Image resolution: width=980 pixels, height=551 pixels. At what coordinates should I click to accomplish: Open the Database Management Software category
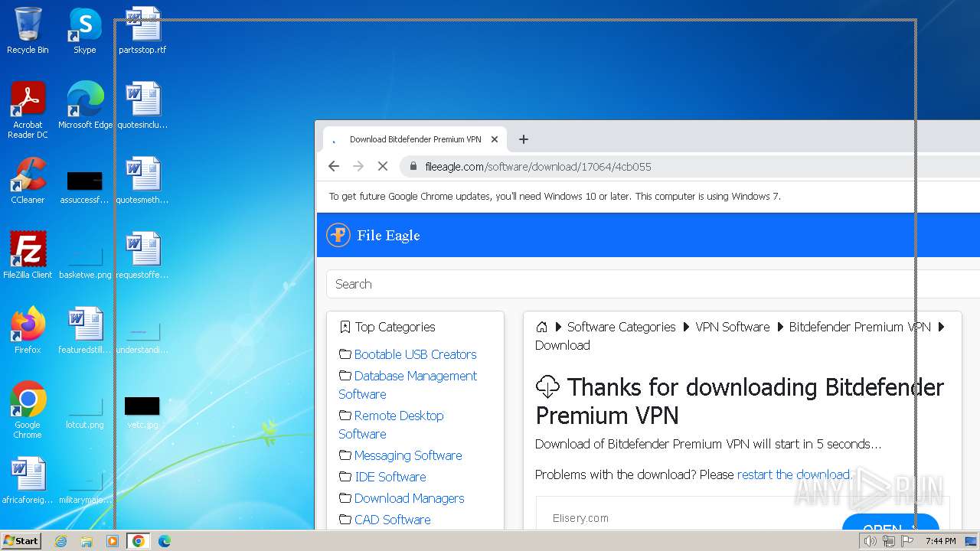point(407,385)
